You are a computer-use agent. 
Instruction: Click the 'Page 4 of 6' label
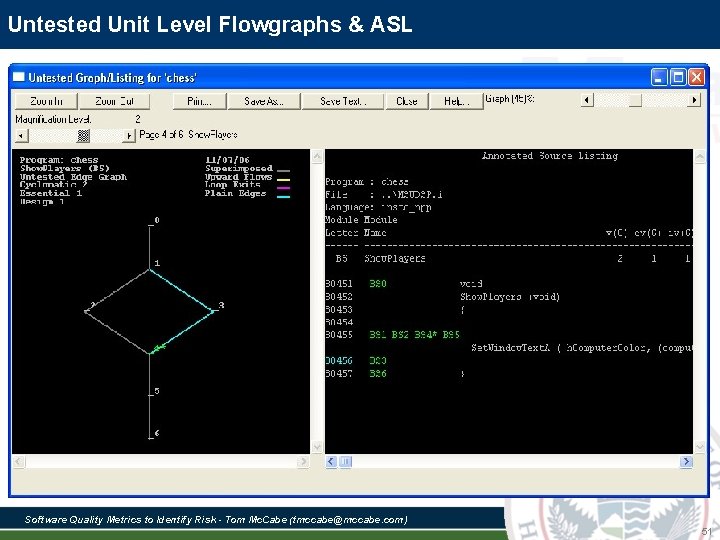pos(161,135)
